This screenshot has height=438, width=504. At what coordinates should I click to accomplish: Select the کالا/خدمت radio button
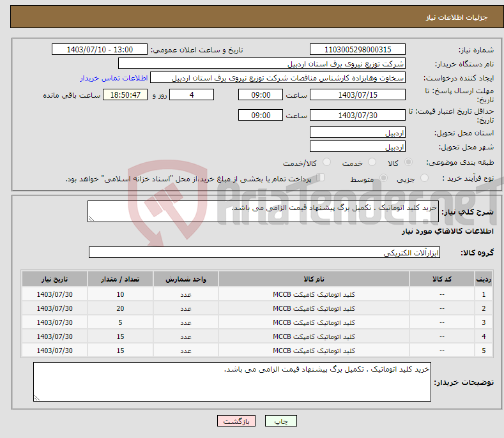click(x=326, y=162)
